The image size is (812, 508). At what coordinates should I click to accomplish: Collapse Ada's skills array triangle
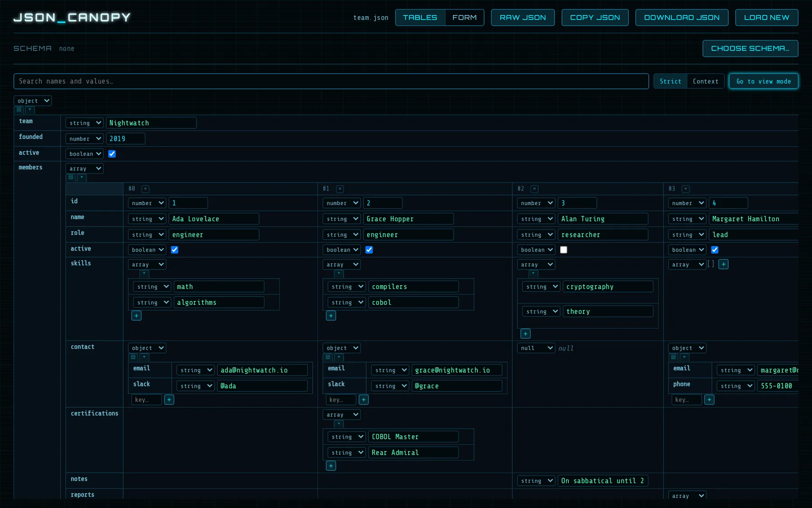click(x=144, y=273)
